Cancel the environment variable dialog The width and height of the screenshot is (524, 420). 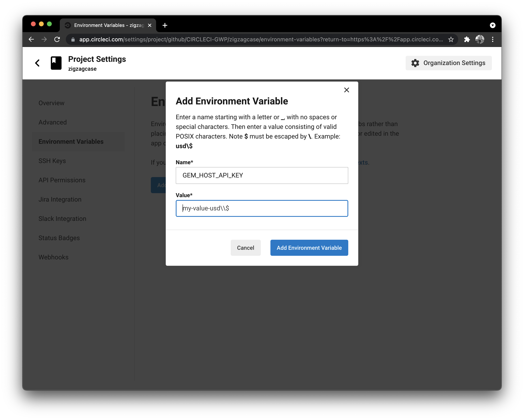[246, 248]
